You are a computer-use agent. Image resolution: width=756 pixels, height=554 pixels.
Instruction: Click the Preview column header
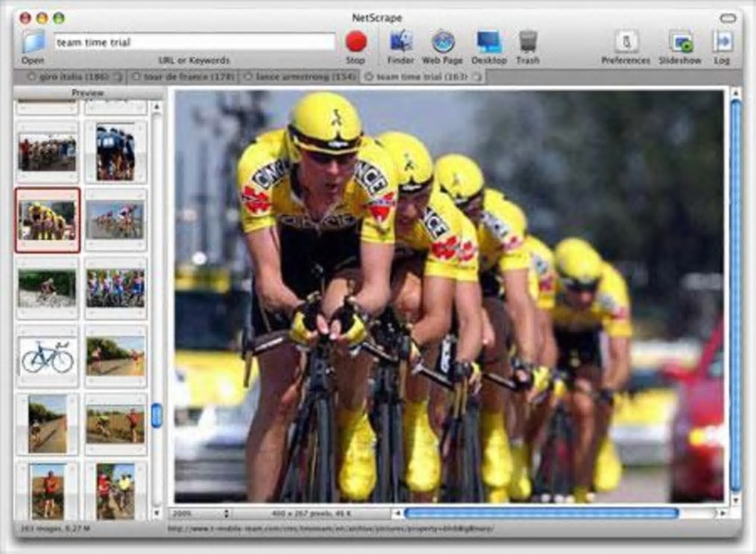click(87, 93)
